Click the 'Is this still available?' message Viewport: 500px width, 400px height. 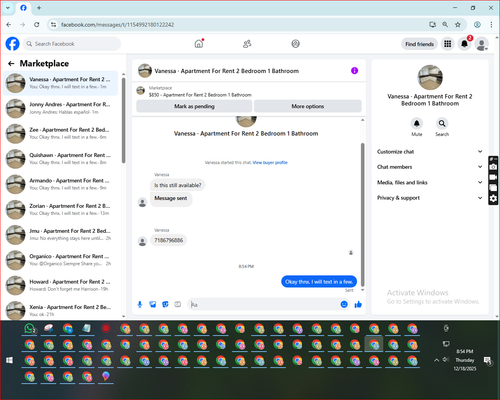178,185
